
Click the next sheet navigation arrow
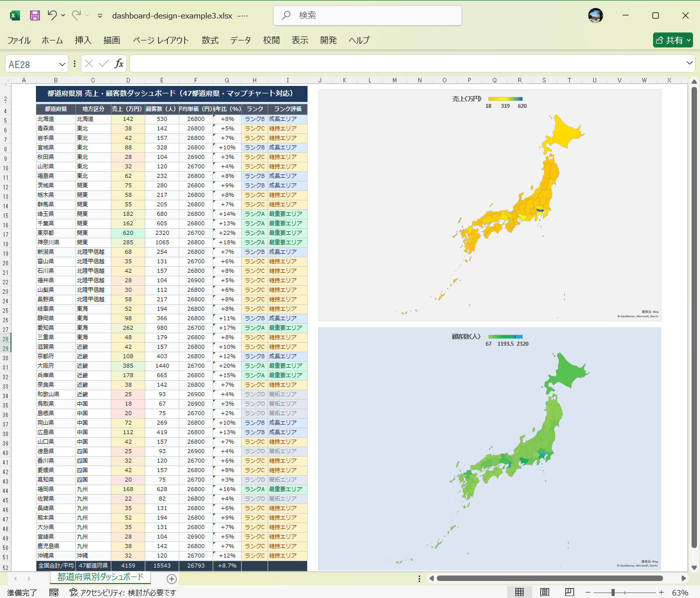[29, 579]
